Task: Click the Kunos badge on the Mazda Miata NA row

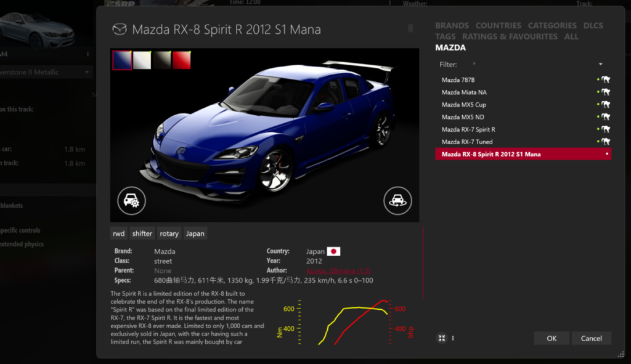Action: (606, 92)
